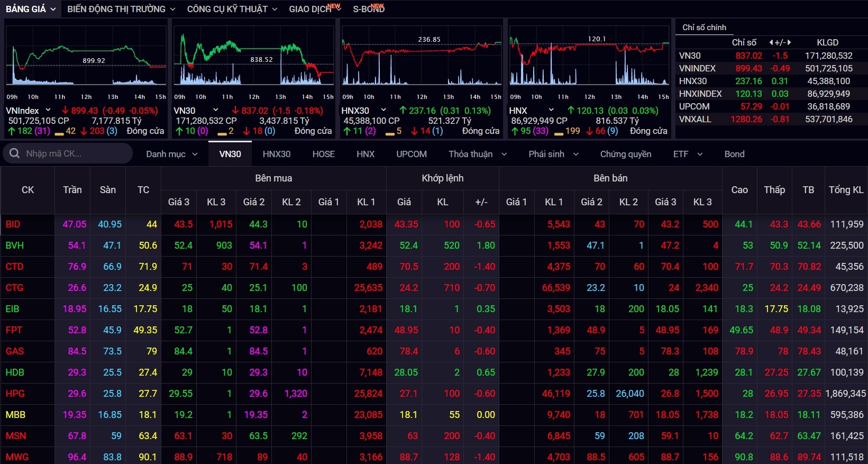The height and width of the screenshot is (464, 868).
Task: Switch to the HOSE tab
Action: [323, 154]
